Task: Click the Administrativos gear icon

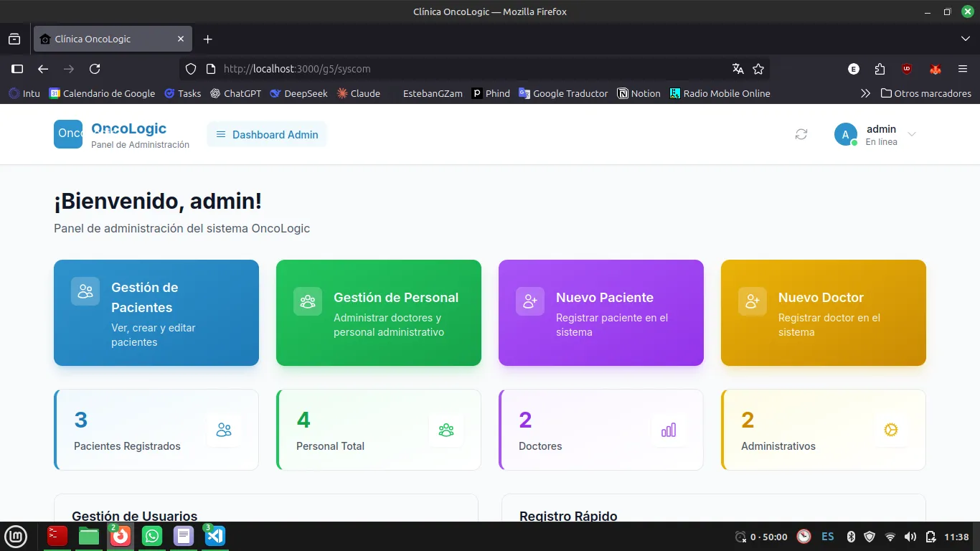Action: tap(891, 430)
